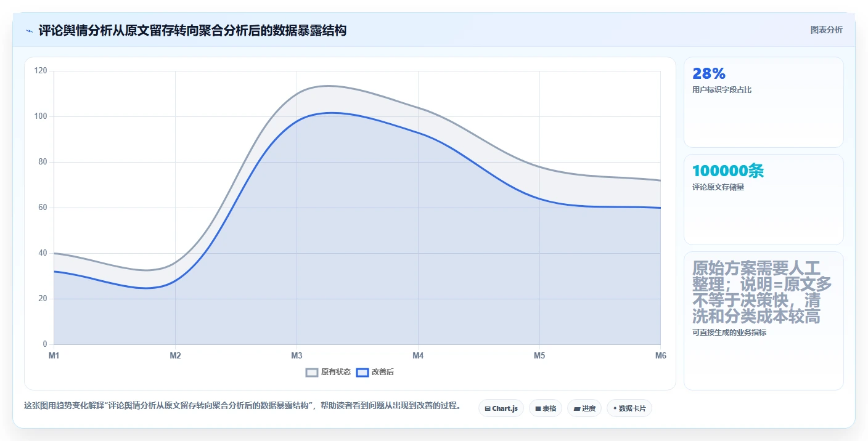Click the 60 y-axis label
The height and width of the screenshot is (441, 868).
pos(43,208)
